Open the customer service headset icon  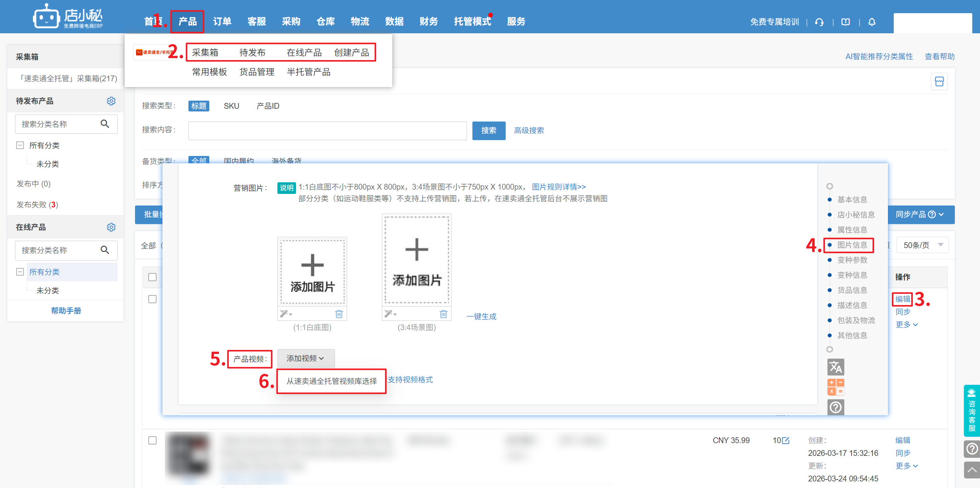point(819,22)
